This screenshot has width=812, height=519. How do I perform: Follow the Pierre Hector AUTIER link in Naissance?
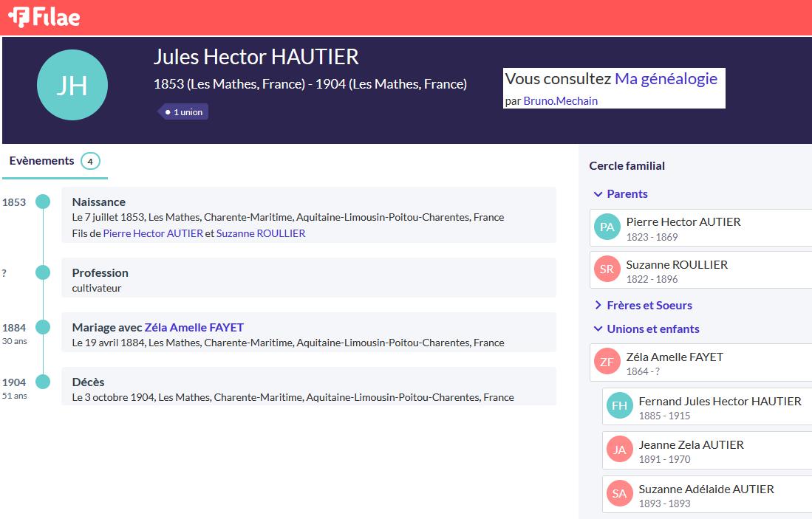click(x=153, y=233)
